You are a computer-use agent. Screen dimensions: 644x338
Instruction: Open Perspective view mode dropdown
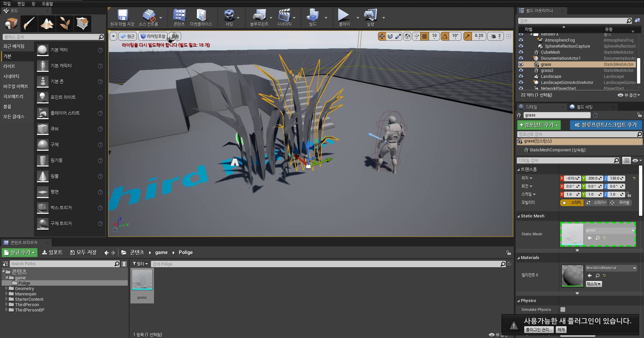(127, 36)
